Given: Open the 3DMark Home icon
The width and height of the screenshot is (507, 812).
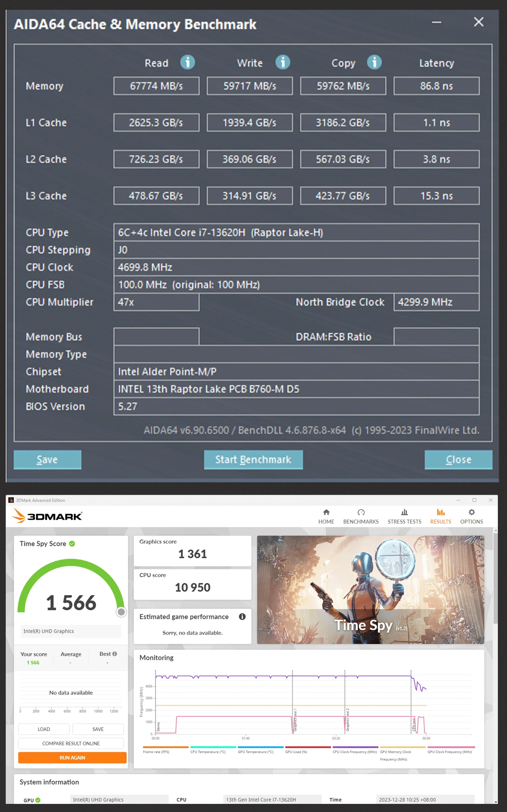Looking at the screenshot, I should click(x=326, y=512).
